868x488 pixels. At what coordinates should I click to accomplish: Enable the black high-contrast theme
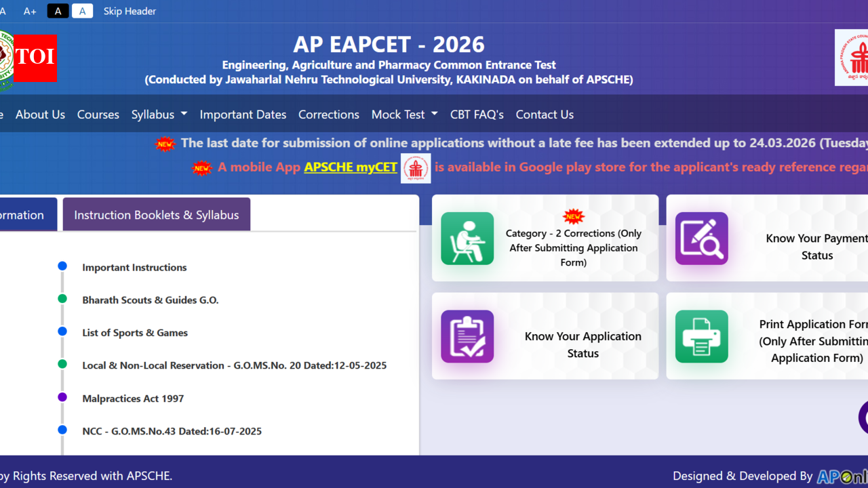tap(58, 11)
